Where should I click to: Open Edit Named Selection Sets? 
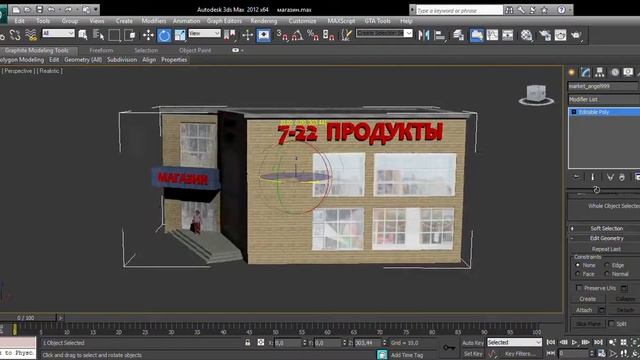pyautogui.click(x=347, y=36)
